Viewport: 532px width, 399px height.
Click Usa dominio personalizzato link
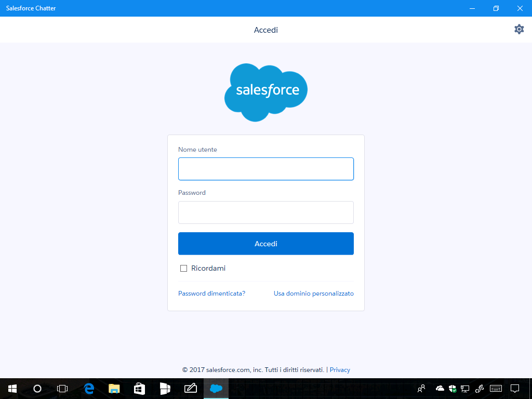pos(314,294)
